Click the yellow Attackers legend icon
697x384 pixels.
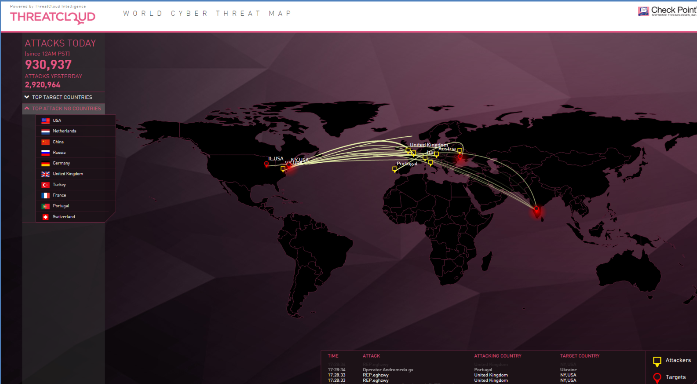657,361
